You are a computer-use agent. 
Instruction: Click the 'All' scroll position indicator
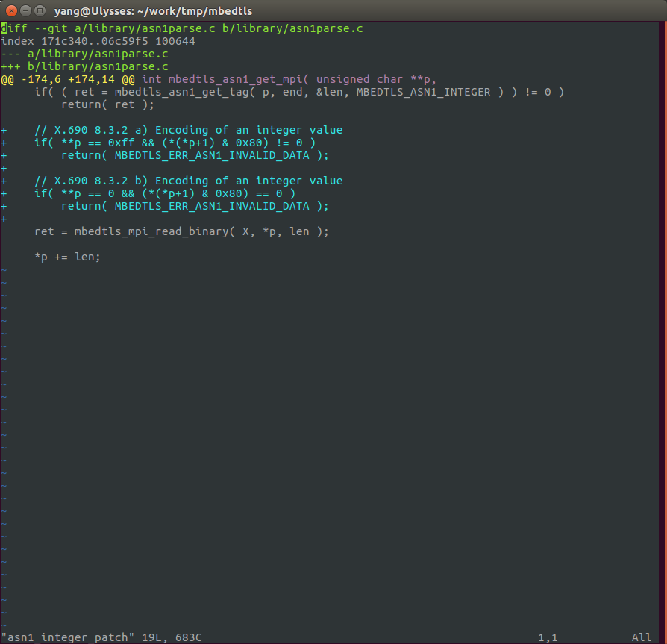(x=642, y=637)
